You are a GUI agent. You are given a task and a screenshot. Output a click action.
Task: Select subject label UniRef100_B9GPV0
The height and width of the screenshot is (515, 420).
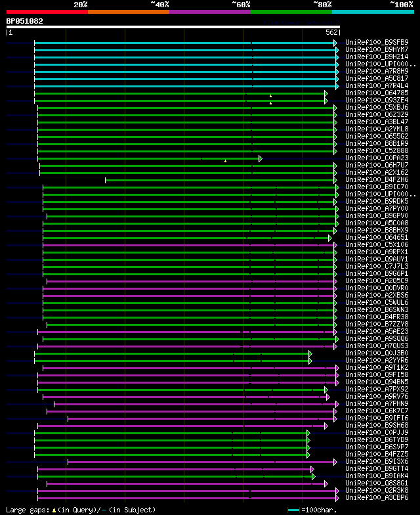pos(377,215)
